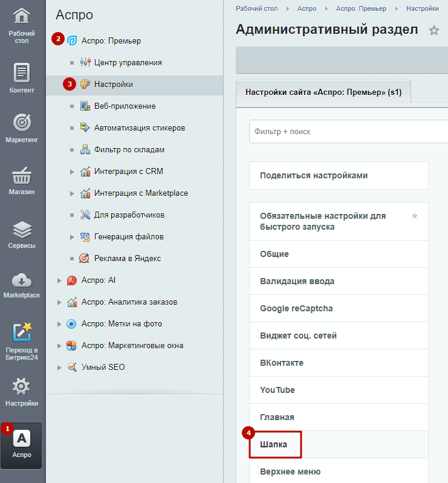The image size is (448, 483).
Task: Follow the Рабочий стол breadcrumb link
Action: [x=257, y=8]
